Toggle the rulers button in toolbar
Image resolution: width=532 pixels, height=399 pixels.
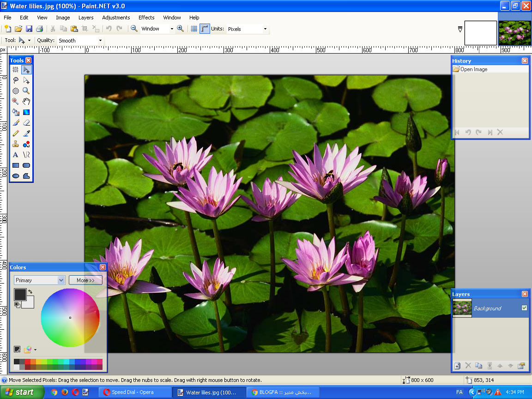[x=205, y=29]
